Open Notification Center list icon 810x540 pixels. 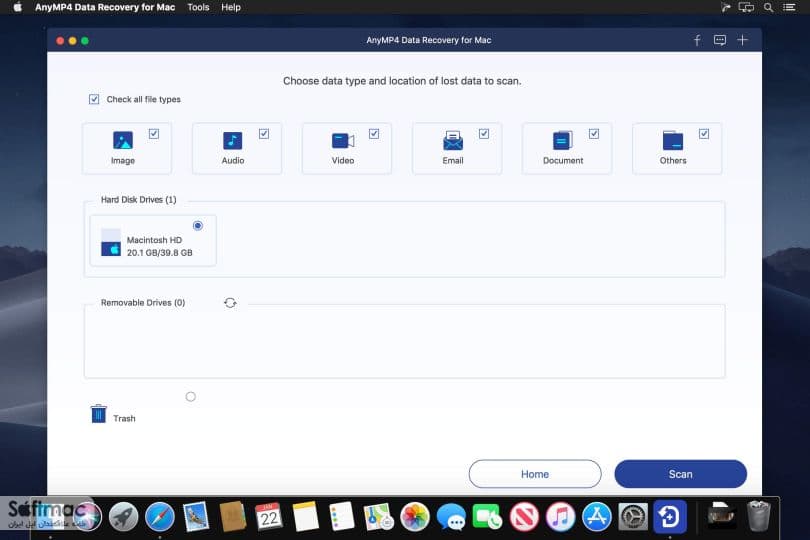point(789,7)
